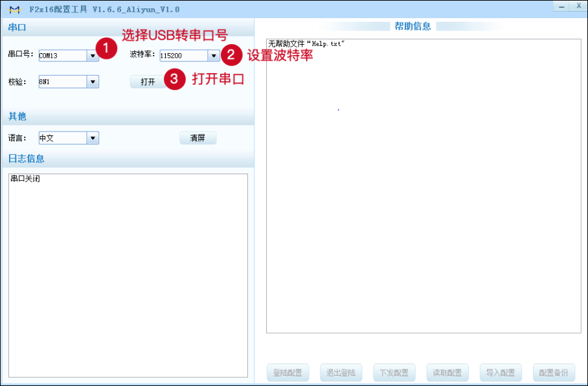The height and width of the screenshot is (386, 588).
Task: Click the 读取配置 button
Action: click(447, 372)
